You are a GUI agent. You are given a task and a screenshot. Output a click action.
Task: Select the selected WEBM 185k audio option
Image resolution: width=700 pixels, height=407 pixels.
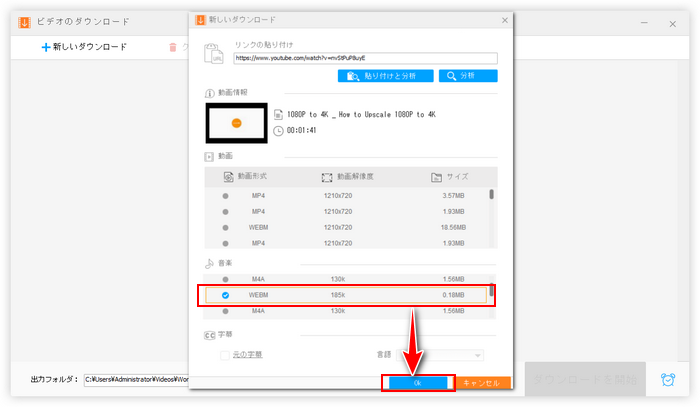pos(225,295)
